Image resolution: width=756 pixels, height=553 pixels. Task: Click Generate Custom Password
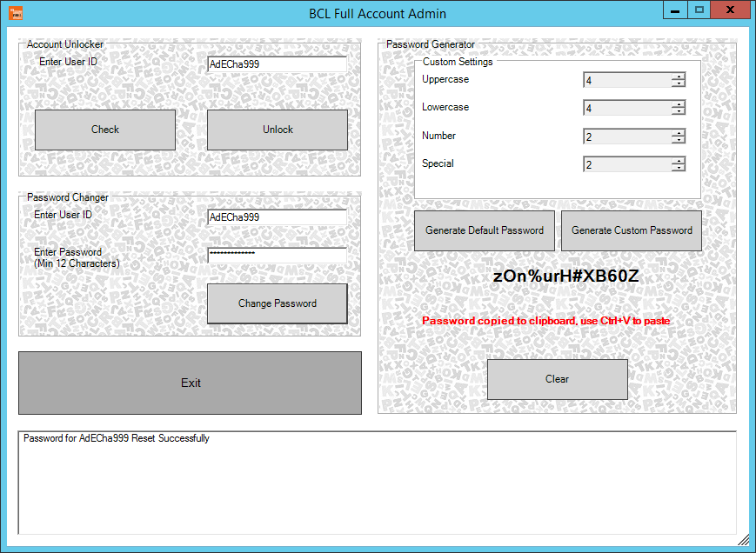pyautogui.click(x=632, y=230)
